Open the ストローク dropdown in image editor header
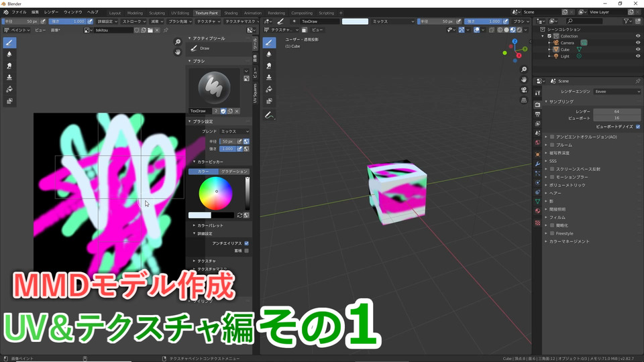 [134, 21]
